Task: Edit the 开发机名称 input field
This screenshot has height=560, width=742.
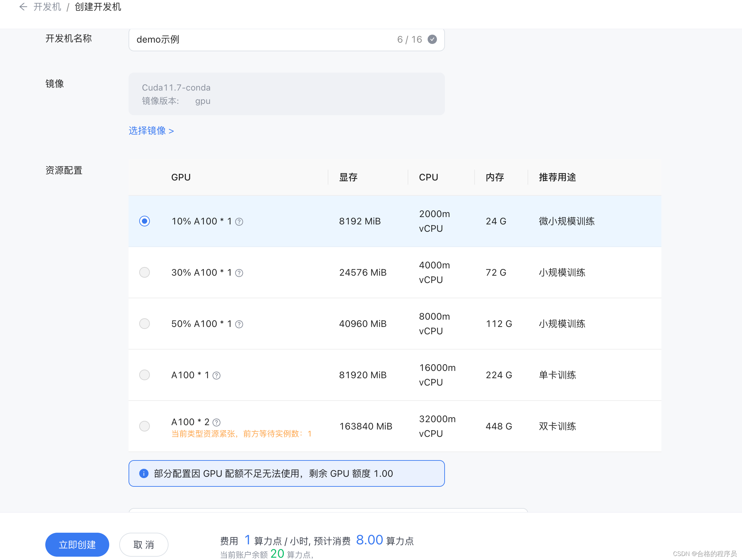Action: pos(286,40)
